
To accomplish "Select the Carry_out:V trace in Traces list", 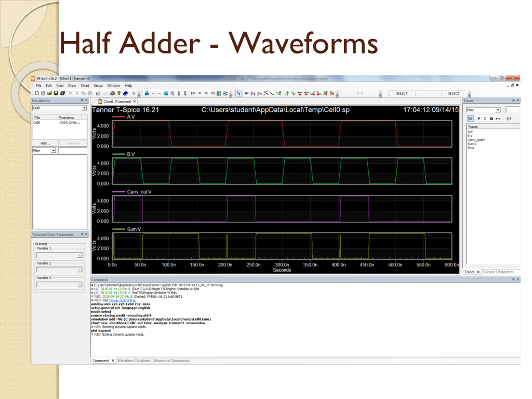I will coord(476,140).
